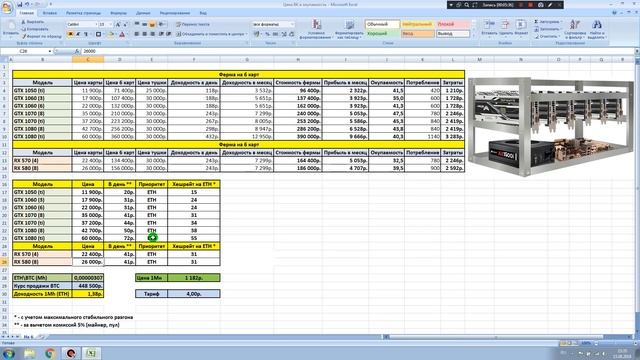Apply the Нейтральный cell style

[x=417, y=24]
